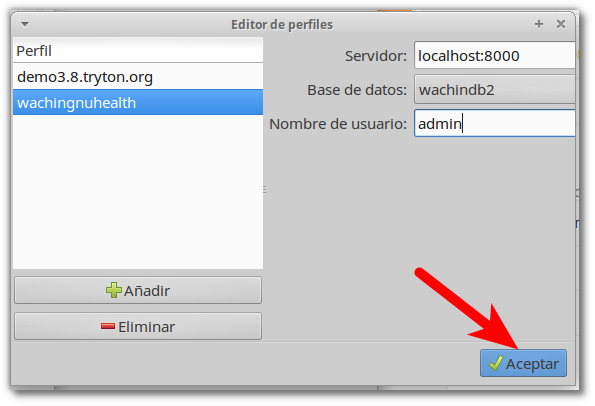Image resolution: width=595 pixels, height=406 pixels.
Task: Select the wachingnuhealth profile row
Action: click(x=138, y=102)
